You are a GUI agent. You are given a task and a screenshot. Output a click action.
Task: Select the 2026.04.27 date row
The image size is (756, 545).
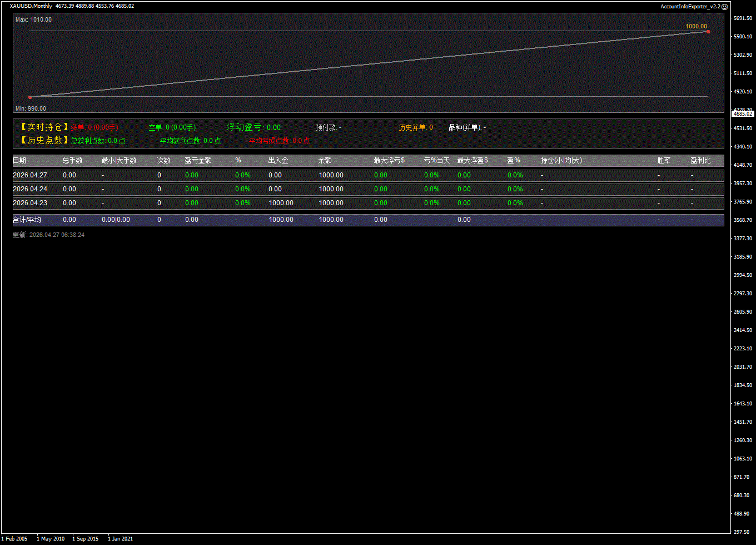click(x=30, y=175)
